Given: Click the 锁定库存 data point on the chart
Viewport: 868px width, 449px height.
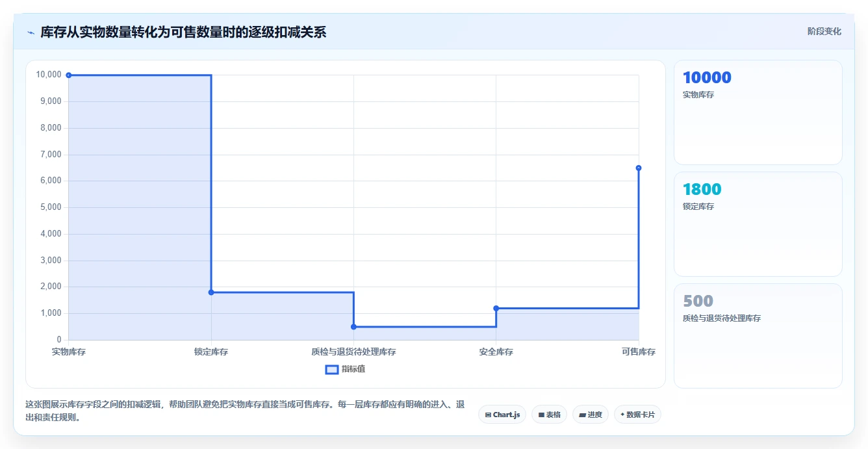Looking at the screenshot, I should pos(211,292).
